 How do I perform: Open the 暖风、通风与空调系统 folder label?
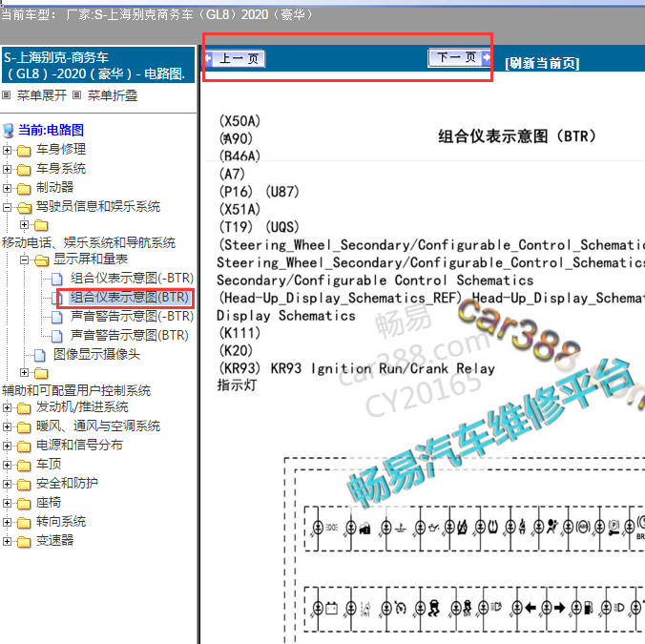point(98,426)
